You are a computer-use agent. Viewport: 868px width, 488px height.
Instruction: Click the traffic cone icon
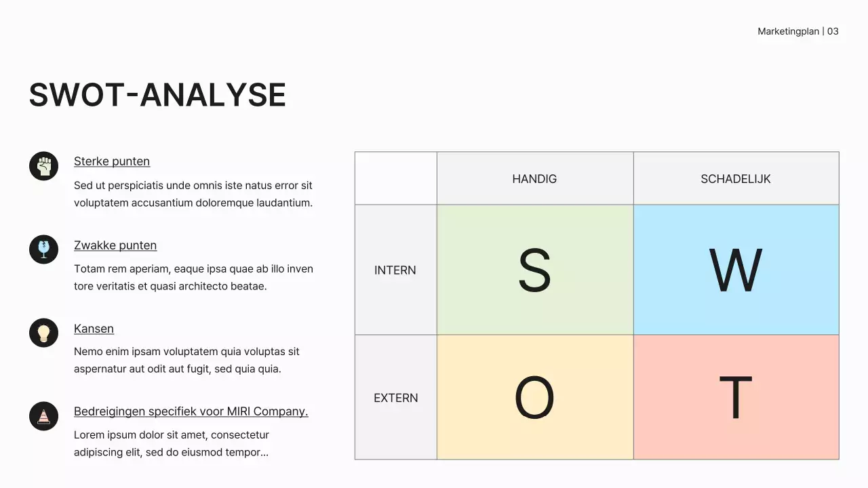44,416
